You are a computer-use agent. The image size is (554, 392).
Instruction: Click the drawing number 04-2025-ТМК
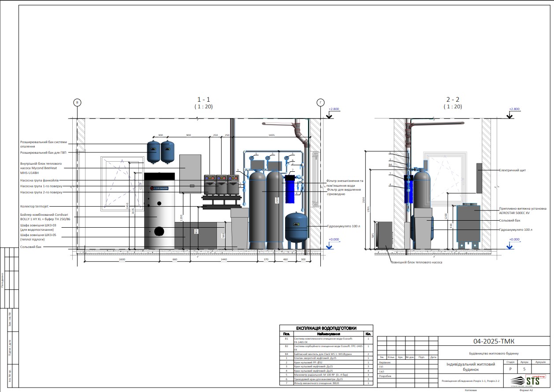pos(494,341)
